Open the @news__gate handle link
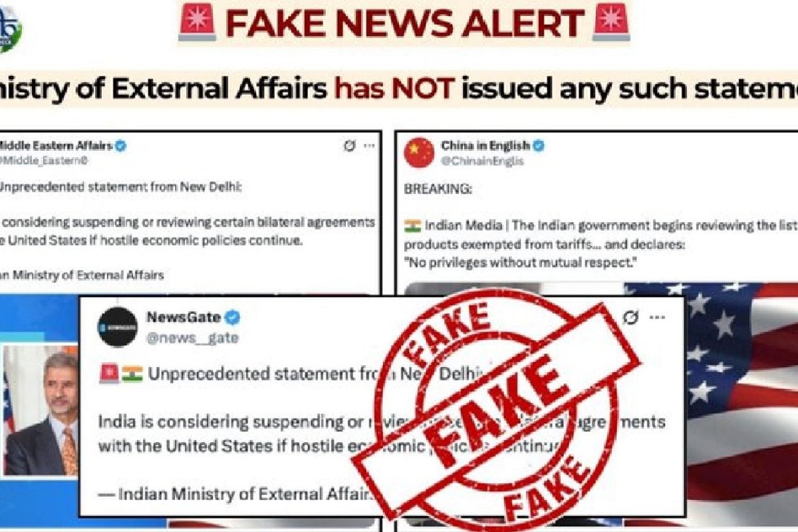 tap(192, 338)
